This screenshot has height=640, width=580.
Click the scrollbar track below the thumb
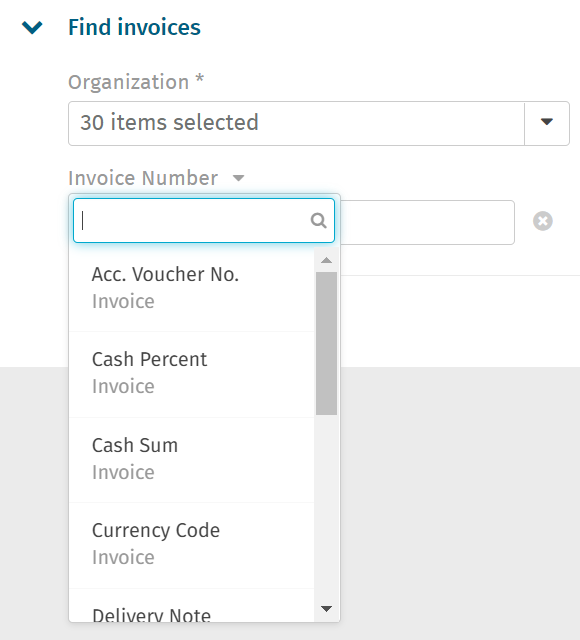pyautogui.click(x=326, y=506)
